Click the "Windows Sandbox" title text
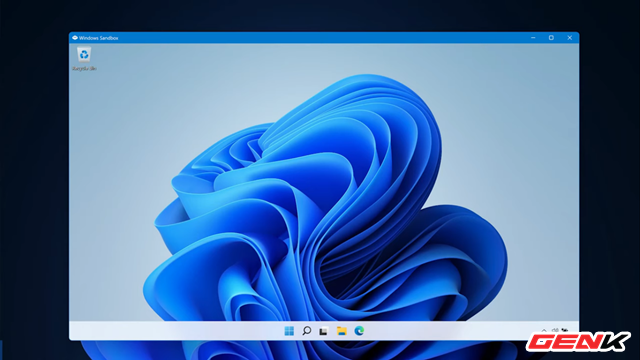The height and width of the screenshot is (360, 640). [99, 38]
